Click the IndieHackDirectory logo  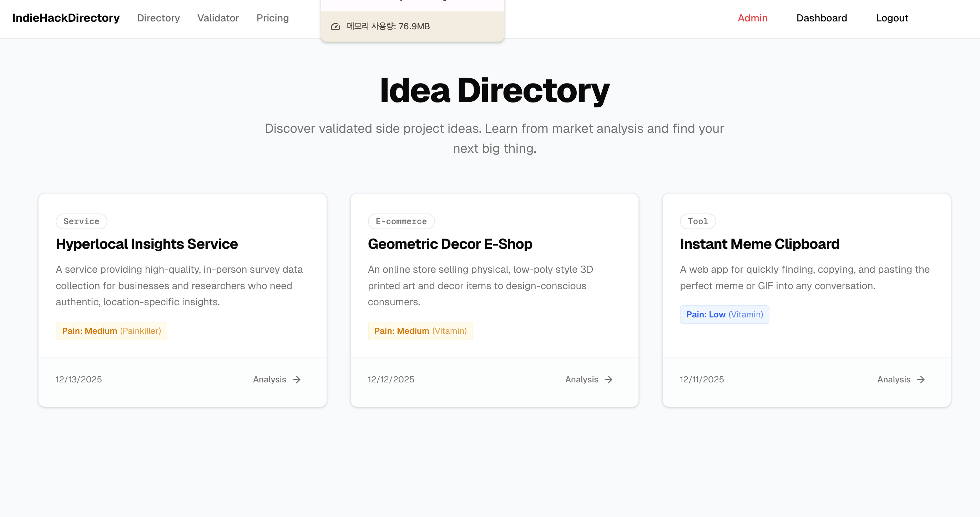(66, 18)
